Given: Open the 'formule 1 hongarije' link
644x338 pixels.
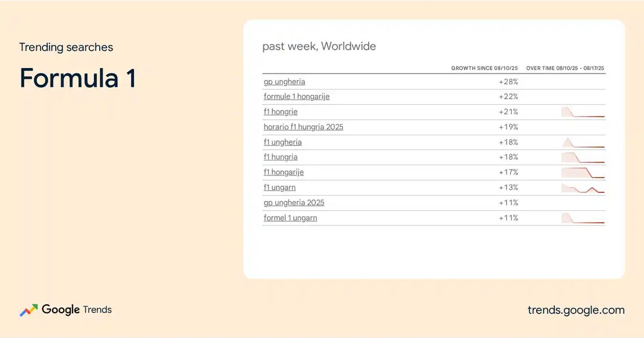Looking at the screenshot, I should [x=296, y=97].
